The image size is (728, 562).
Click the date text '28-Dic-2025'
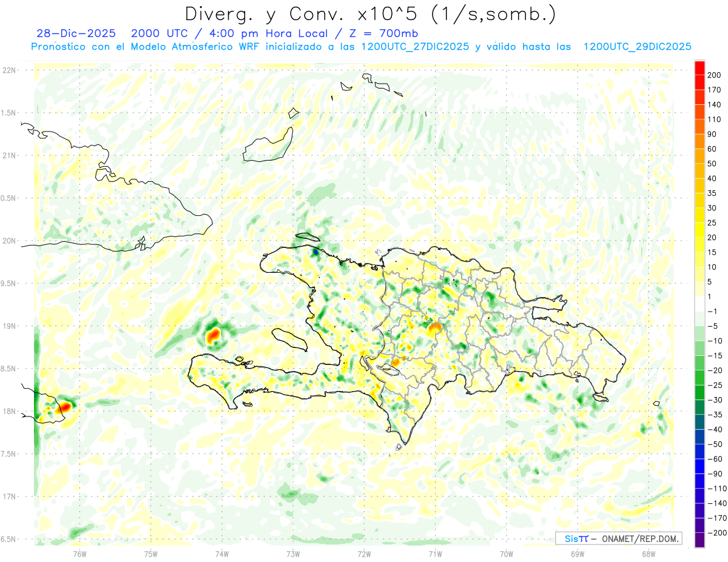(x=75, y=33)
